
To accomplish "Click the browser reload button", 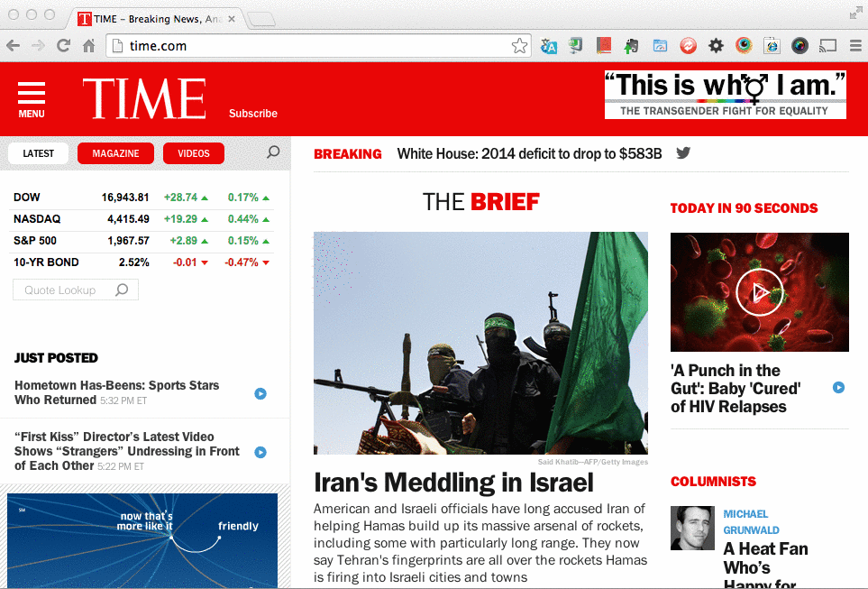I will point(63,46).
